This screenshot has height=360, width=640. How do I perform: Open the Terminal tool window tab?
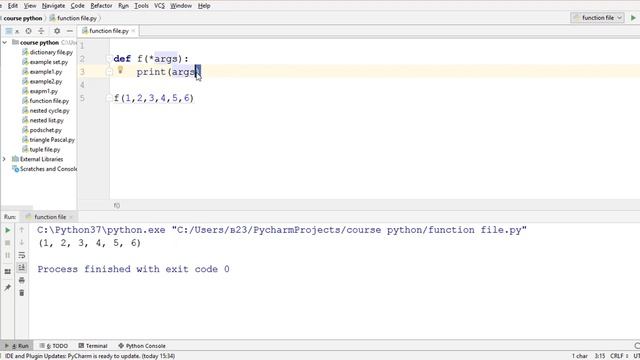pyautogui.click(x=93, y=346)
